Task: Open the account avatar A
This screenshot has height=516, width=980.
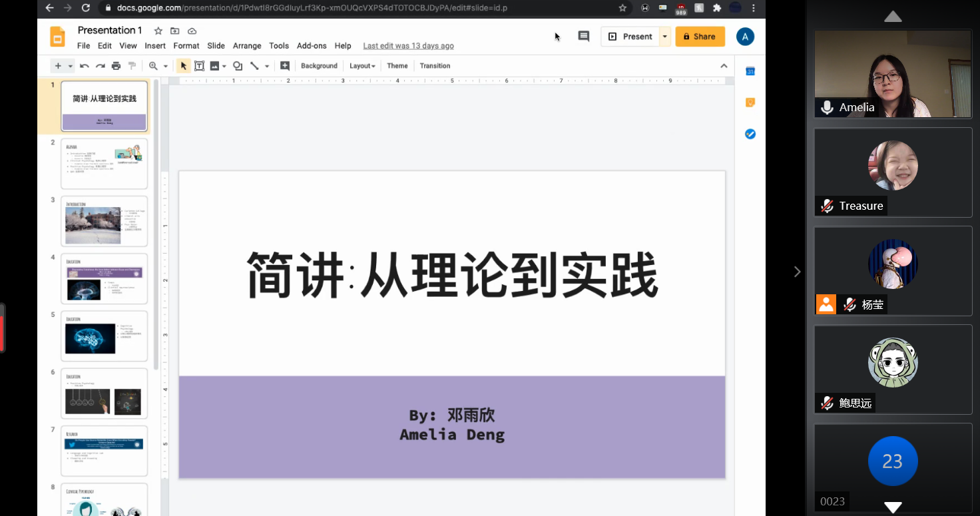Action: coord(745,37)
